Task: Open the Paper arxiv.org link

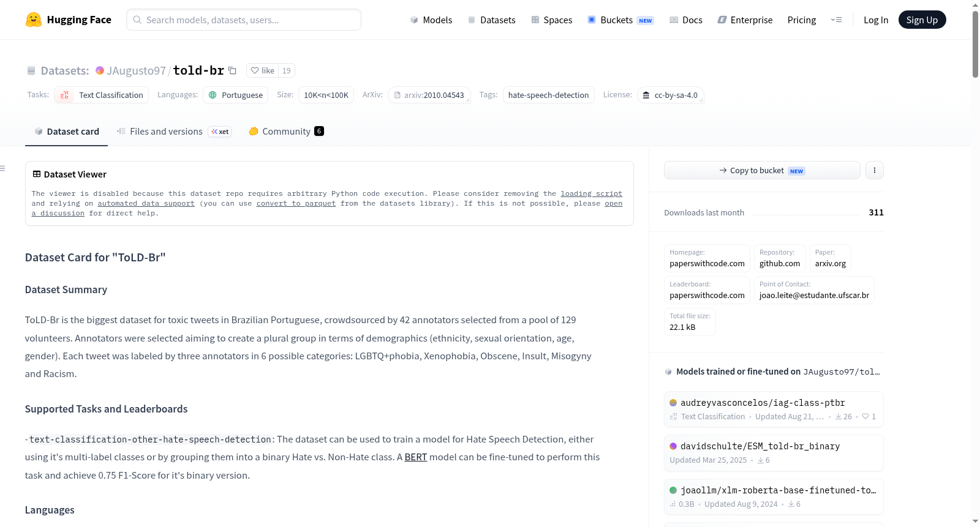Action: pyautogui.click(x=831, y=258)
